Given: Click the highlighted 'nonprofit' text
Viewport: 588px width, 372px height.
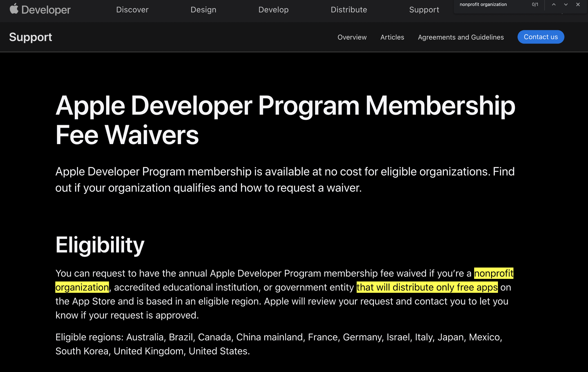Looking at the screenshot, I should point(493,273).
